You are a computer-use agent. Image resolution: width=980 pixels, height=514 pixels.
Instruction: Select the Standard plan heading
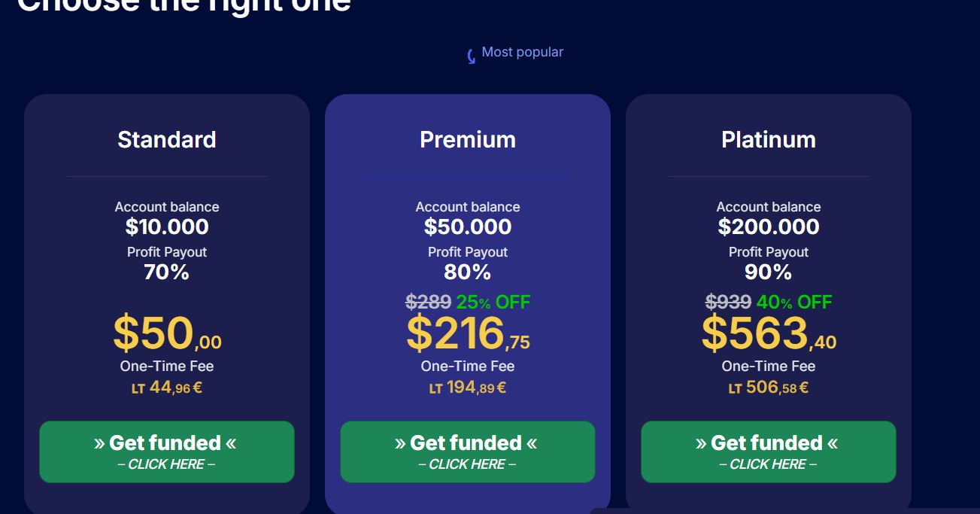(x=167, y=139)
